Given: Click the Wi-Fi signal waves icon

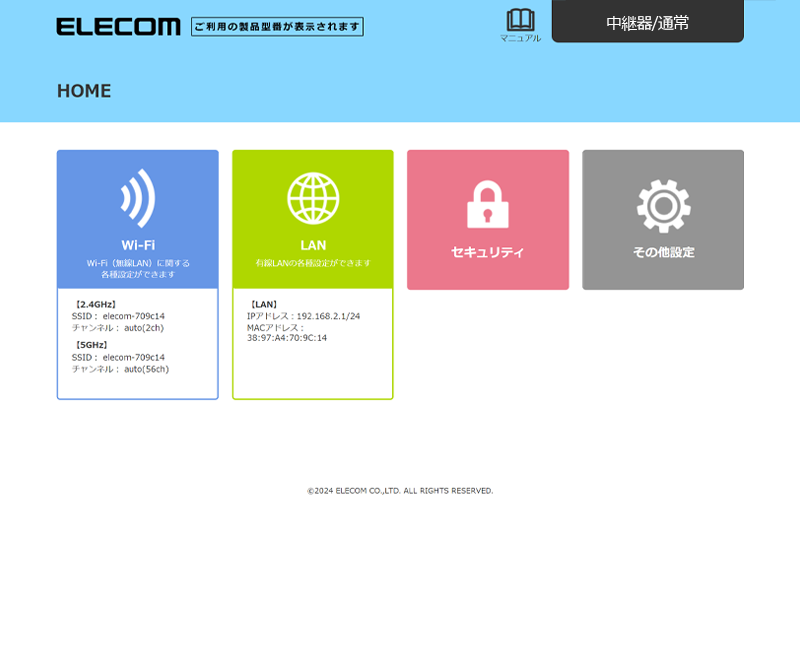Looking at the screenshot, I should pos(138,198).
